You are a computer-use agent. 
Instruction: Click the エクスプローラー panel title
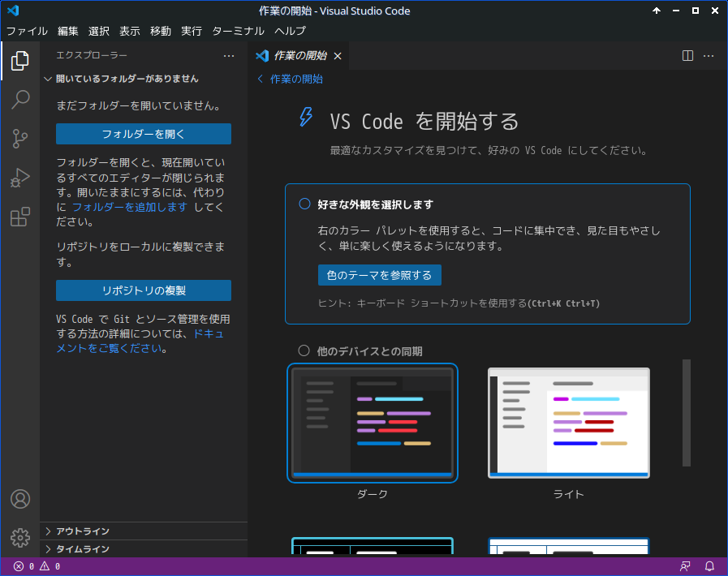92,56
